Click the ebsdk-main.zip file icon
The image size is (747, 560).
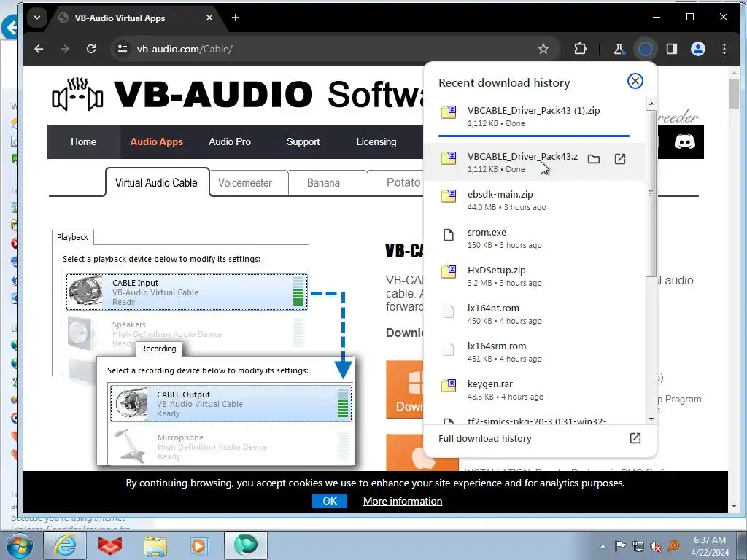pyautogui.click(x=449, y=195)
